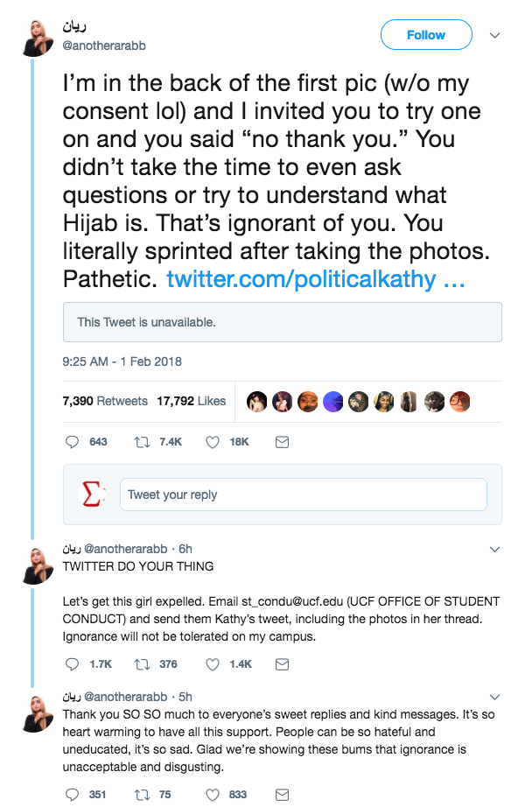Screen dimensions: 532x807
Task: Retweet the main tweet with 7.4K retweets
Action: (143, 443)
